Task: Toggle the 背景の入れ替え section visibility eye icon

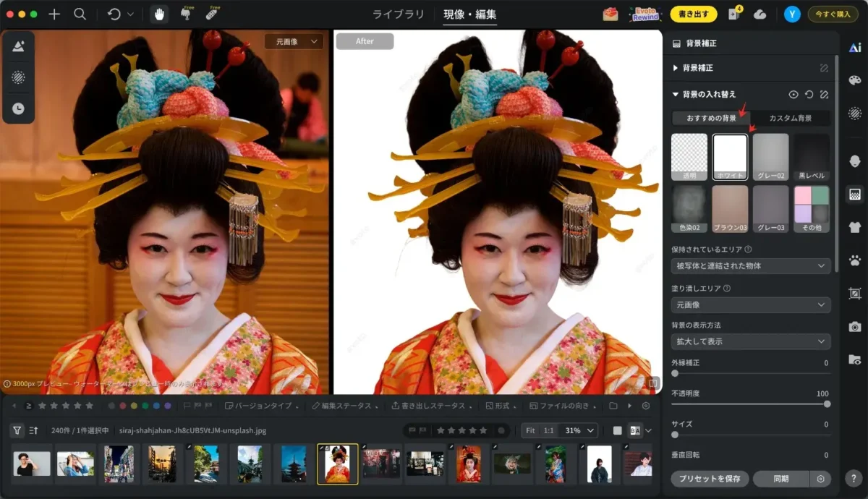Action: point(793,94)
